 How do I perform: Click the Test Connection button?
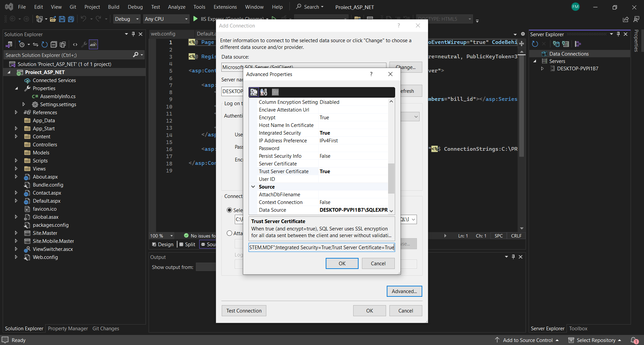tap(244, 311)
